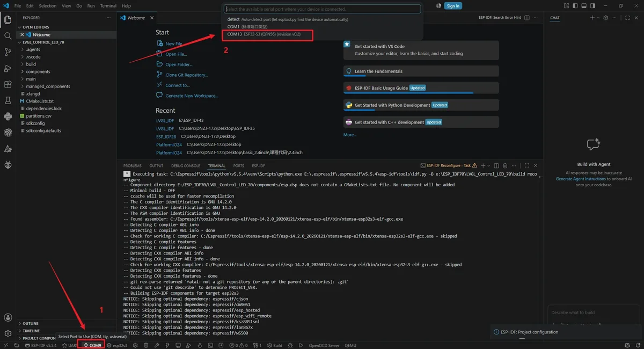Screen dimensions: 644x349
Task: Click the Sign In button
Action: [x=453, y=6]
